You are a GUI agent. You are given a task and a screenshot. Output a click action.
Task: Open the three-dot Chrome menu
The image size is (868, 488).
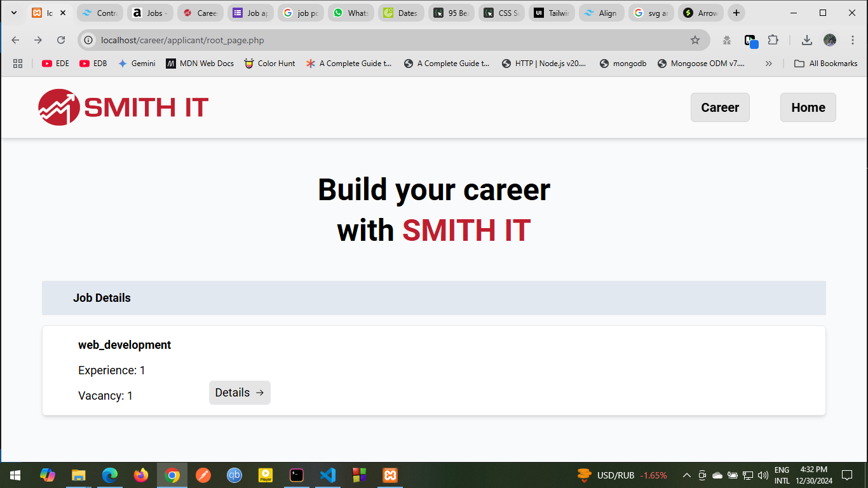853,40
